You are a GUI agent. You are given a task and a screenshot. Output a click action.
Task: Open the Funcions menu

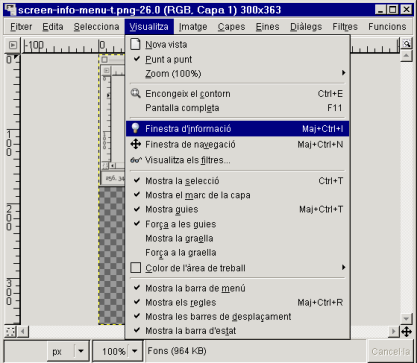click(387, 27)
